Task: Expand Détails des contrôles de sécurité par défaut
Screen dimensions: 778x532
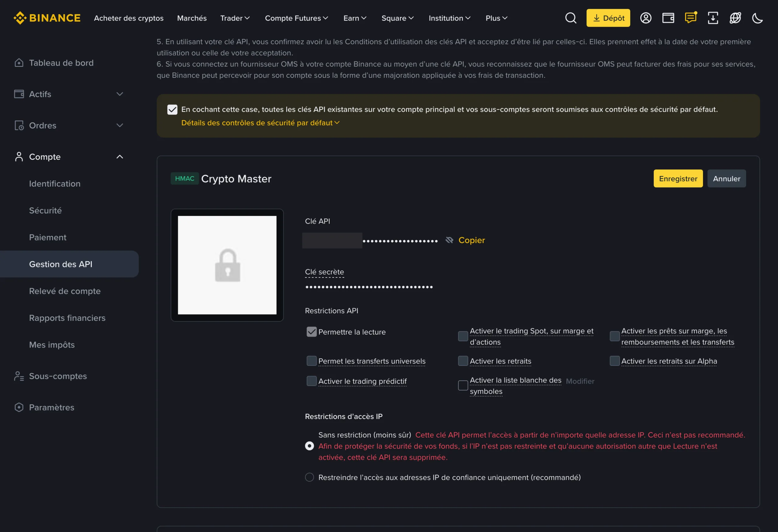Action: click(260, 123)
